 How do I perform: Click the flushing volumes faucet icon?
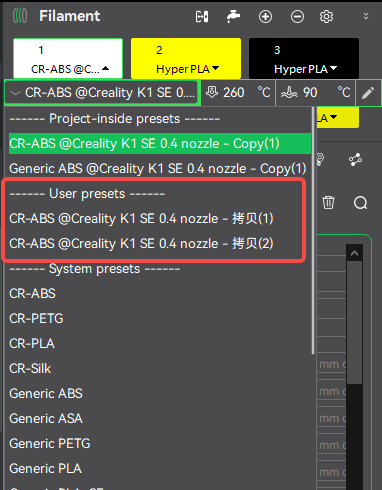click(233, 16)
